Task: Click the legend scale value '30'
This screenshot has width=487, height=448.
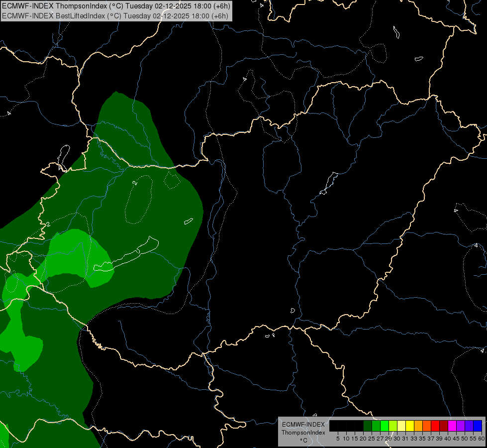Action: click(x=397, y=439)
